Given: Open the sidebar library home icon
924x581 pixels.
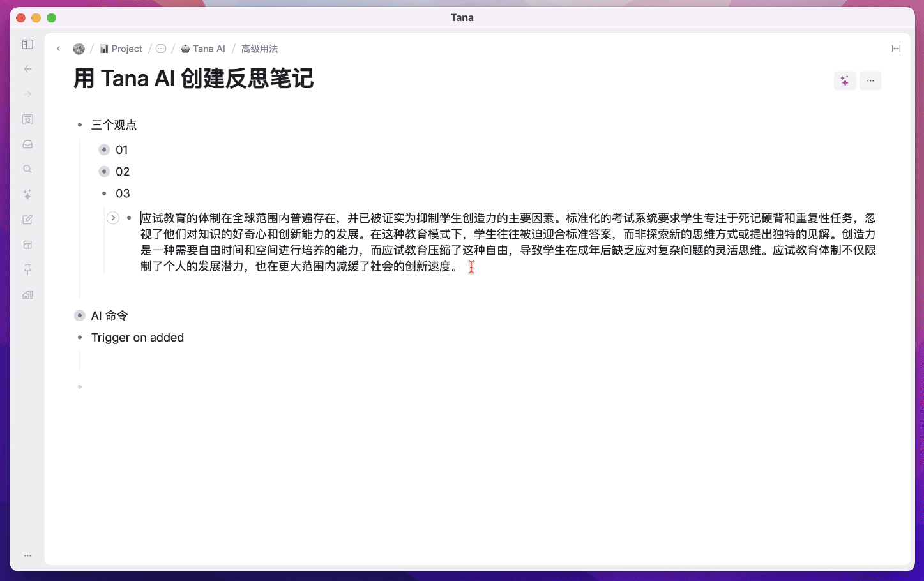Looking at the screenshot, I should (x=27, y=295).
